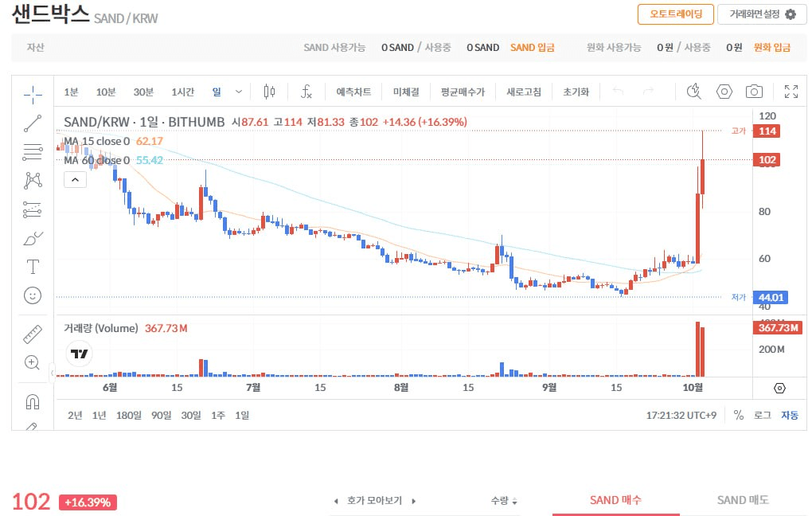Viewport: 812px width, 516px height.
Task: Click the 오토트레이딩 button
Action: [676, 14]
